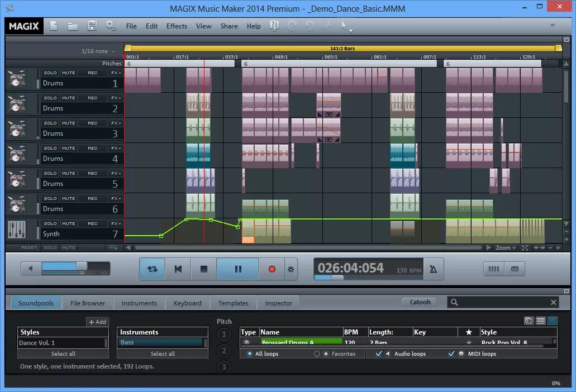This screenshot has width=576, height=392.
Task: Open the 1/16 note grid dropdown
Action: (98, 51)
